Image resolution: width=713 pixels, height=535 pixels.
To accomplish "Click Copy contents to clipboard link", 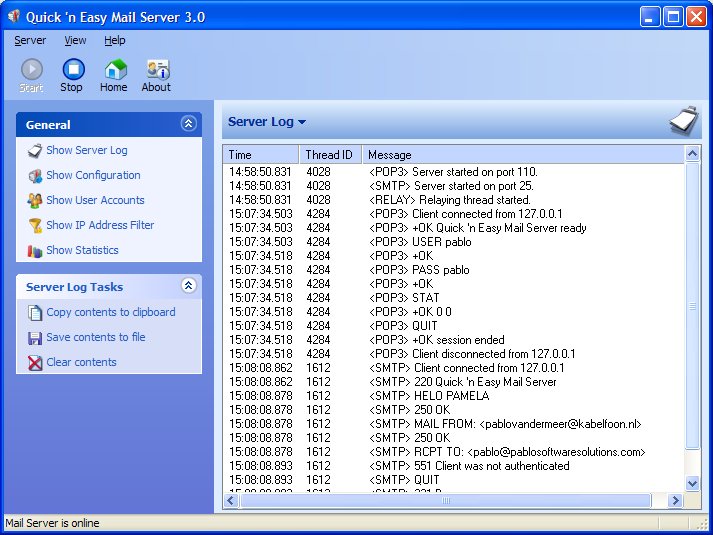I will (x=111, y=312).
